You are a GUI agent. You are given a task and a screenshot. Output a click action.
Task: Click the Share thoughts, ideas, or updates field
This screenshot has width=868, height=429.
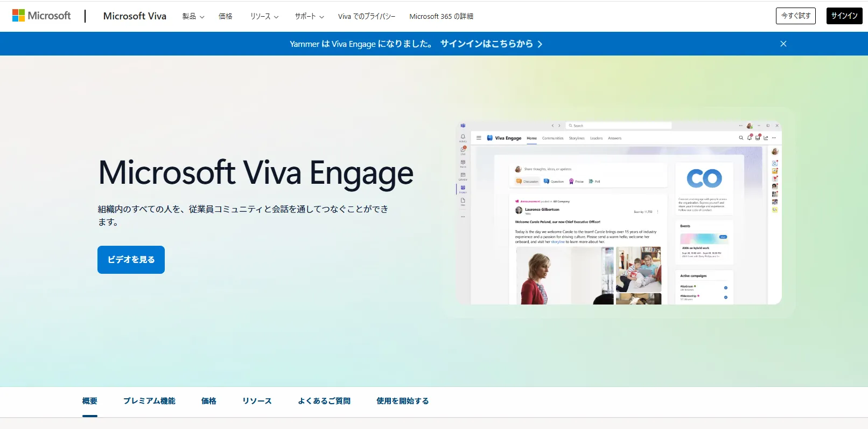pyautogui.click(x=548, y=169)
